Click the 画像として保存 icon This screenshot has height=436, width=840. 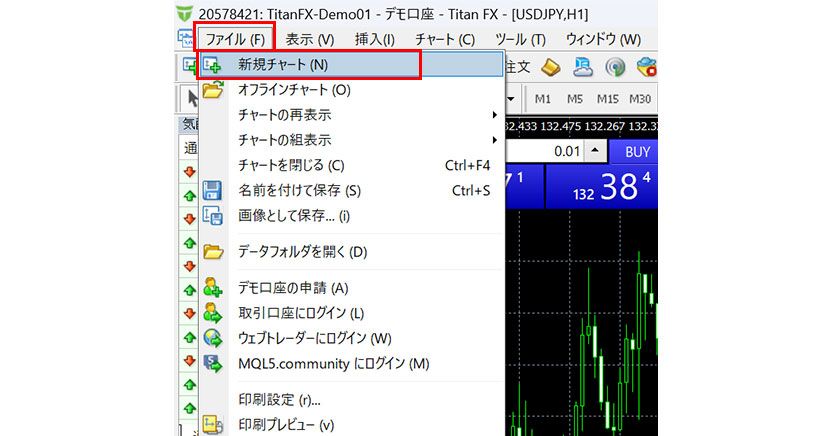[213, 215]
